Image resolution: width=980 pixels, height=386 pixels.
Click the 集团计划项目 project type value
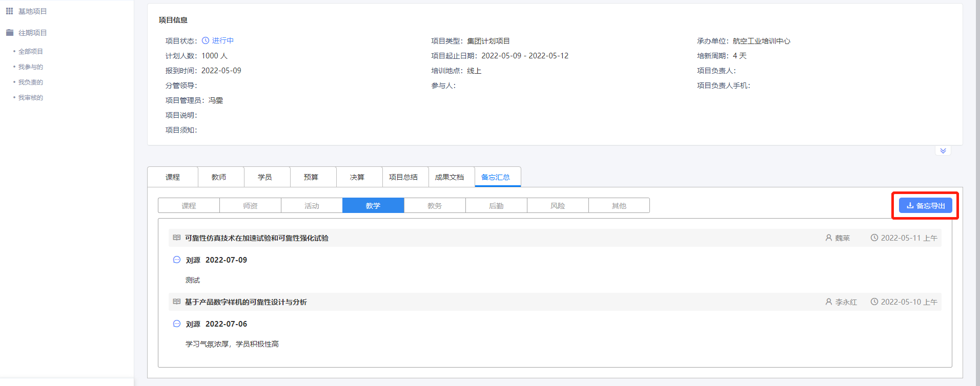488,41
